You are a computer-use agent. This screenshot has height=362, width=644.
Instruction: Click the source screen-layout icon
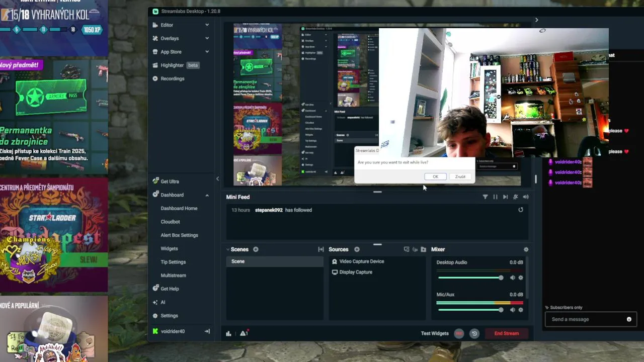click(407, 249)
